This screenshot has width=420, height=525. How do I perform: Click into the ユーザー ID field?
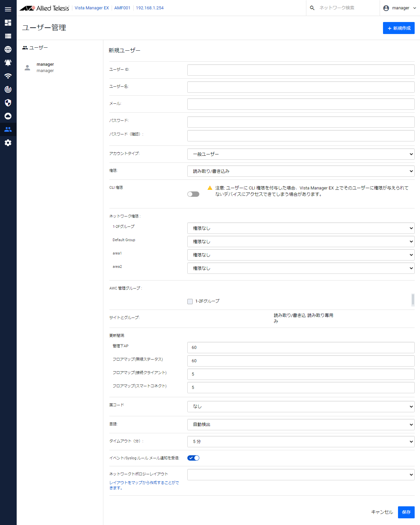(301, 70)
